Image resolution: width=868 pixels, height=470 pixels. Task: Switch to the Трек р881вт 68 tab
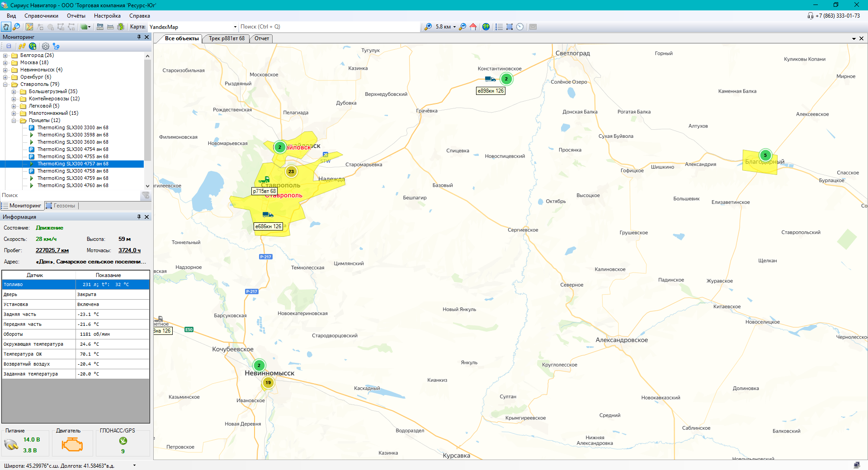click(x=226, y=38)
